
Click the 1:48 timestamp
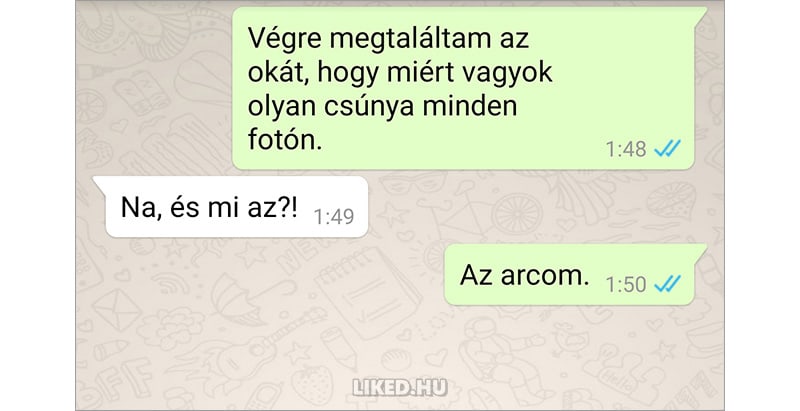(x=626, y=149)
